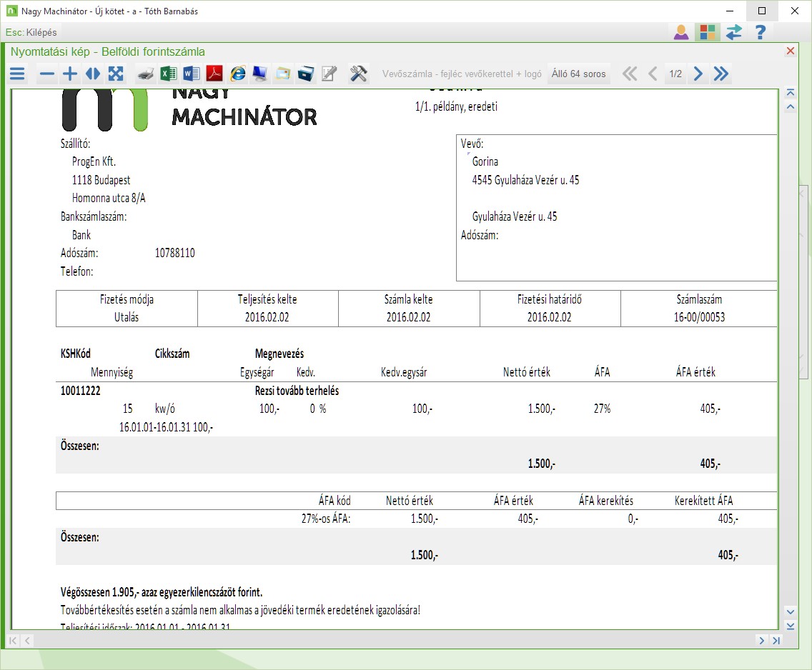Export the invoice to Word
This screenshot has height=670, width=812.
192,74
